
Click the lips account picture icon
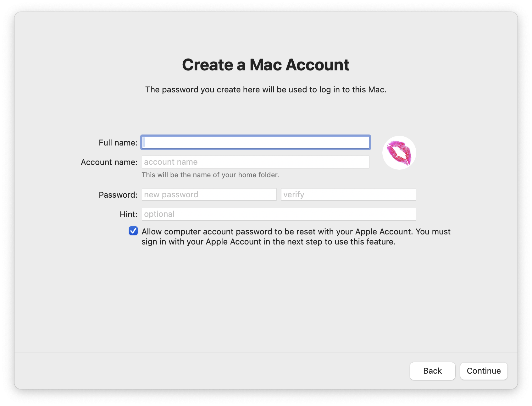coord(399,153)
